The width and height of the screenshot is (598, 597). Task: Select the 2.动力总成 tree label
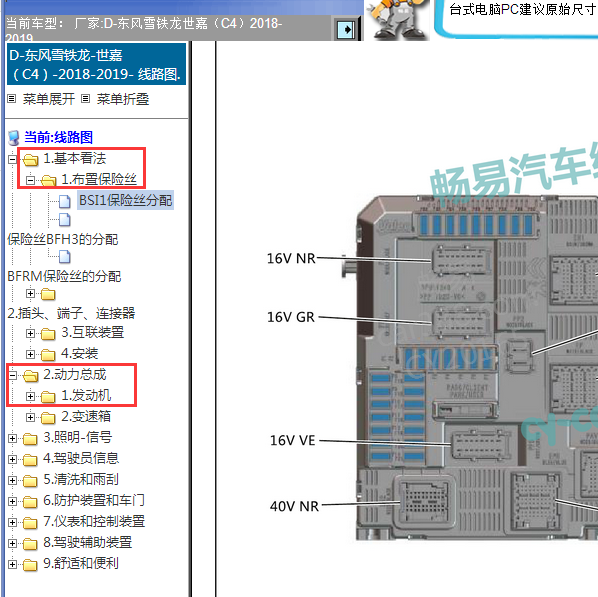pos(75,375)
